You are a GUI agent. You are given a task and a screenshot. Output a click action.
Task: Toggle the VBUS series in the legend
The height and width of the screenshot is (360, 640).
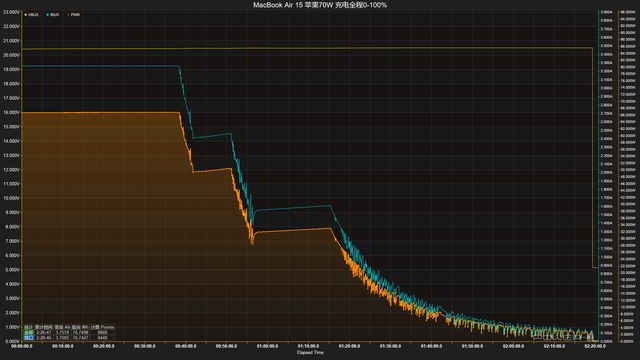click(x=32, y=15)
